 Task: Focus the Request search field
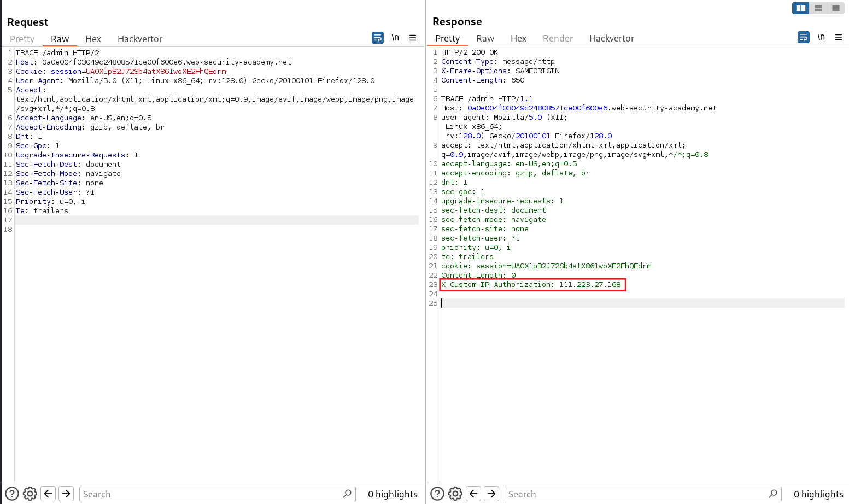[218, 494]
